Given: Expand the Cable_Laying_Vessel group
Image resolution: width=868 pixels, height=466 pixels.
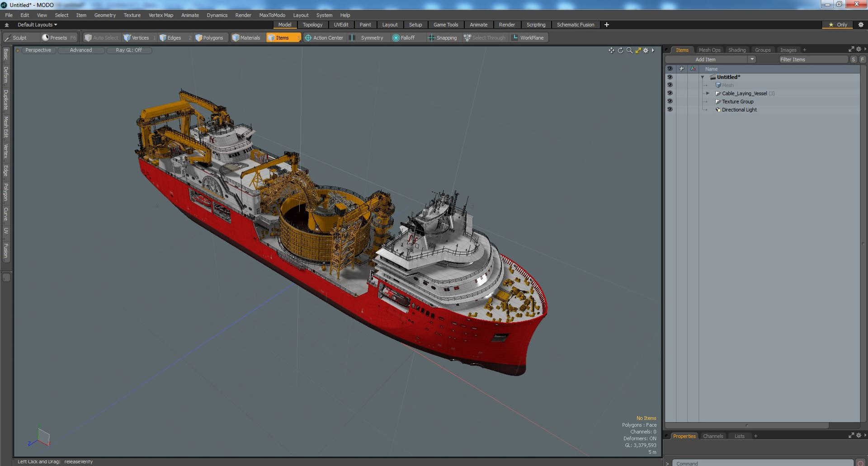Looking at the screenshot, I should click(x=708, y=93).
